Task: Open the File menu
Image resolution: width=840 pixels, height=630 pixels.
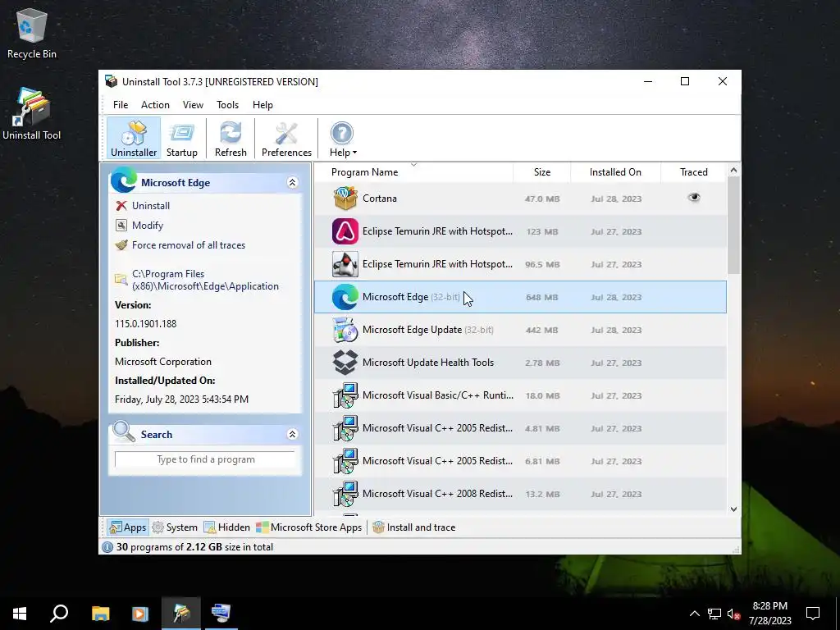Action: pyautogui.click(x=121, y=105)
